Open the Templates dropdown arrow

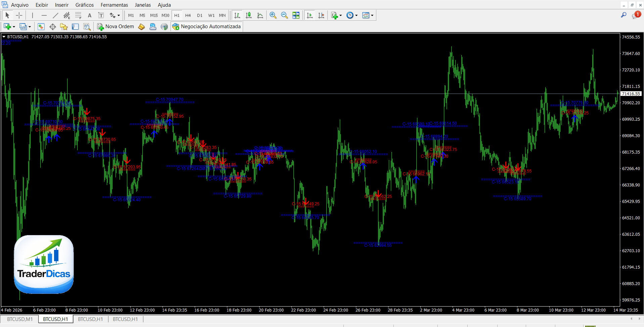[x=372, y=15]
